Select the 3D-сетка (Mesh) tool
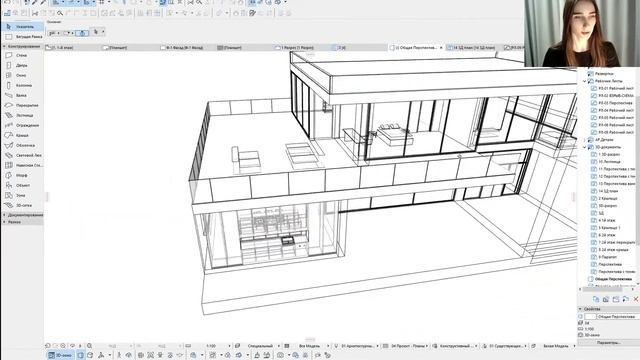640x360 pixels. (x=22, y=205)
